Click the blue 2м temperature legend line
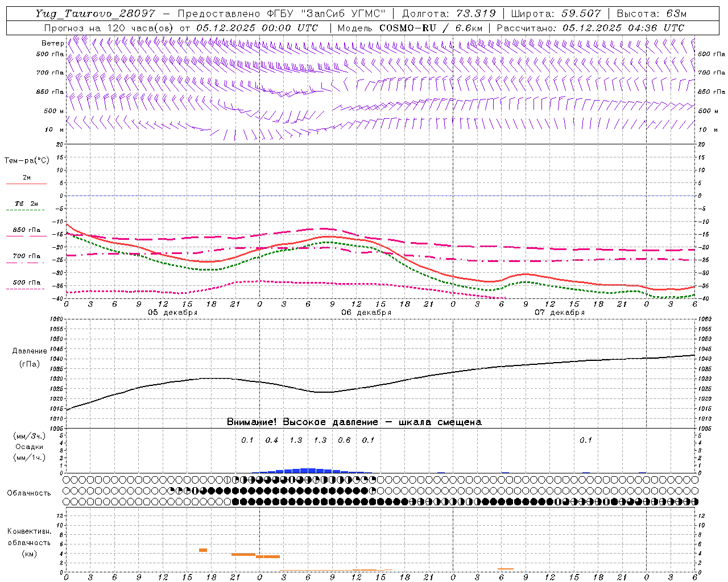 tap(26, 184)
